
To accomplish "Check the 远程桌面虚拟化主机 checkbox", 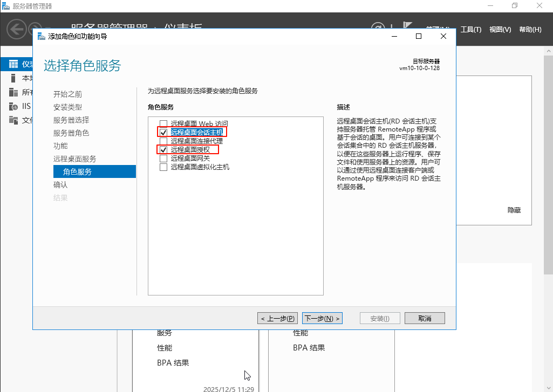I will click(163, 167).
